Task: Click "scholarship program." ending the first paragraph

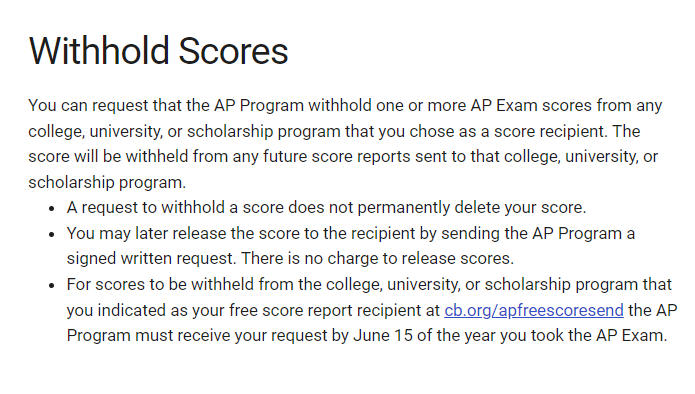Action: coord(107,183)
